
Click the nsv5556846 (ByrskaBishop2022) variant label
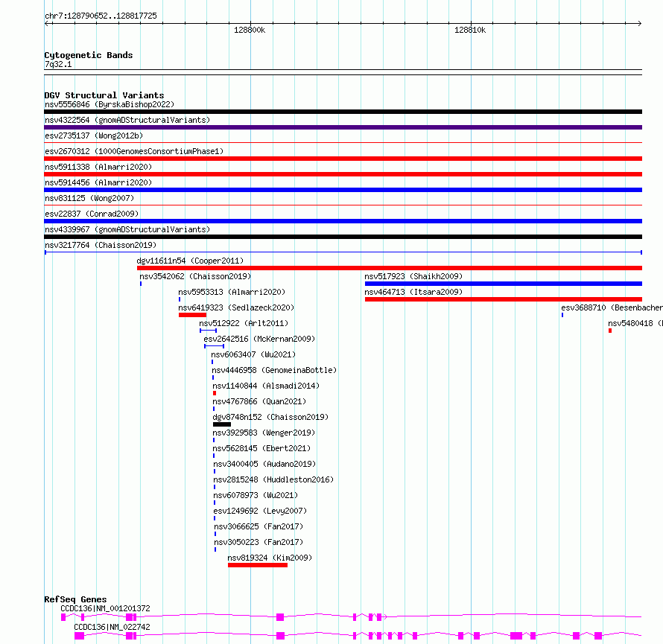[110, 104]
